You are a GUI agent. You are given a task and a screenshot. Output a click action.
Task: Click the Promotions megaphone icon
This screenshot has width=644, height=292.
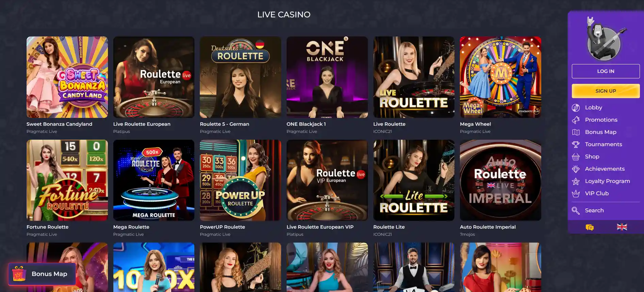coord(576,120)
